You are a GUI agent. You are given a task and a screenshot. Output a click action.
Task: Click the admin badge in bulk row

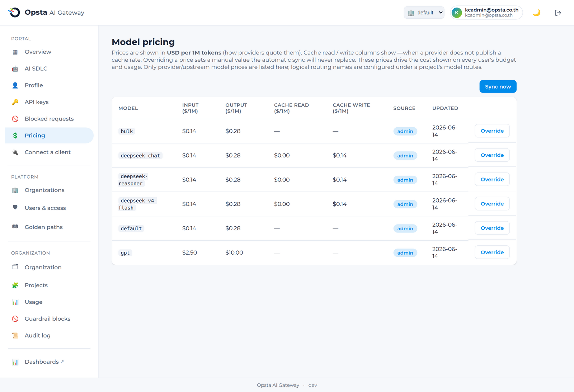405,131
